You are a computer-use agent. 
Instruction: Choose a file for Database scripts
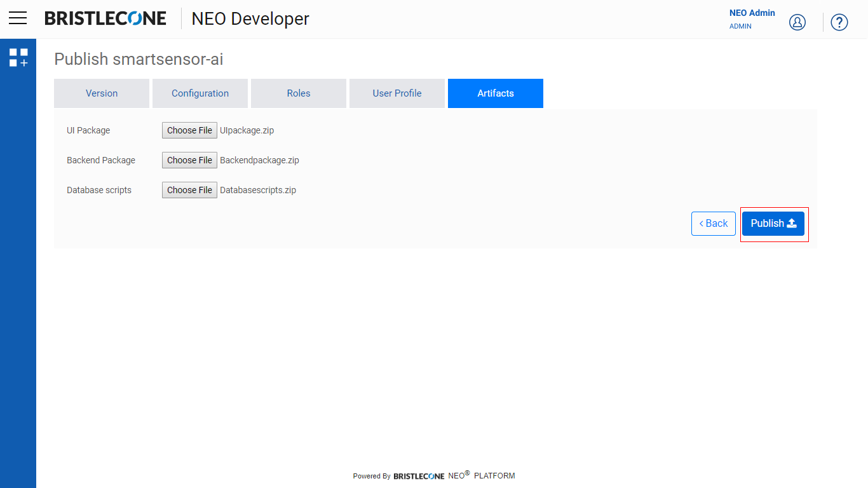[189, 190]
